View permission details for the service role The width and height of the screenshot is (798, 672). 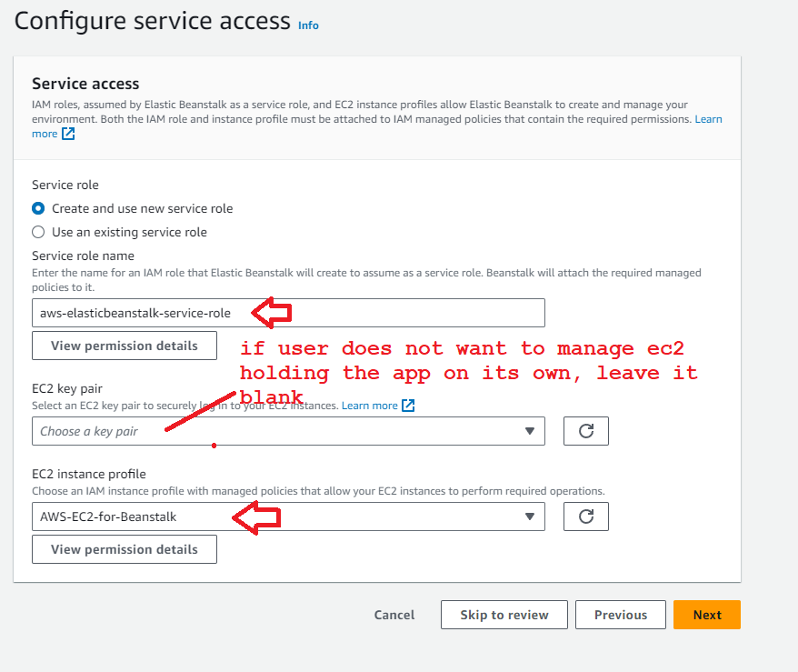click(x=125, y=346)
